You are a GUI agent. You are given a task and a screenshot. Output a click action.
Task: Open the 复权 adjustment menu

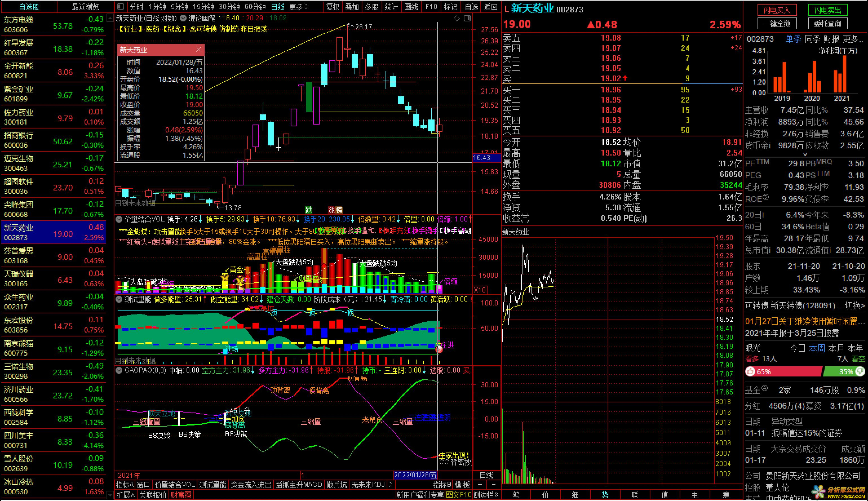tap(333, 7)
